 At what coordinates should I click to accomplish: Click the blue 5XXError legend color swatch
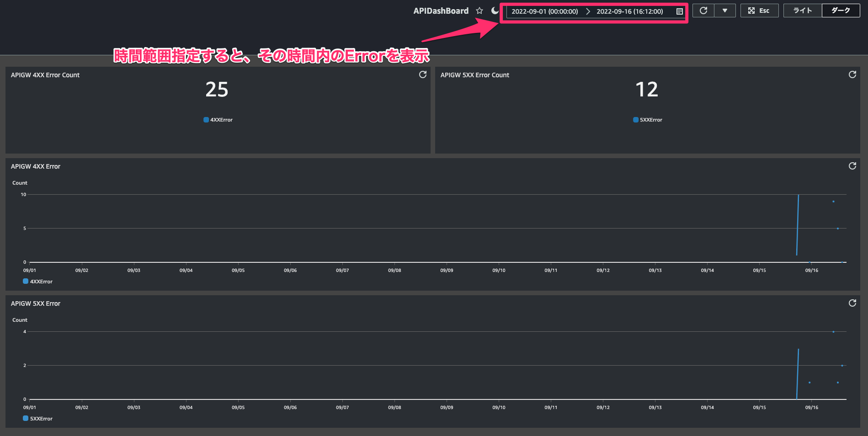(x=25, y=419)
